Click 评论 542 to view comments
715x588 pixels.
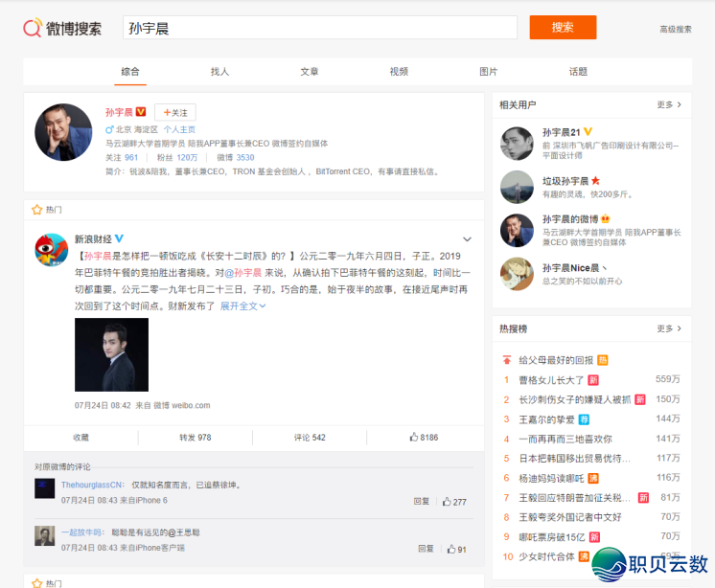point(310,438)
